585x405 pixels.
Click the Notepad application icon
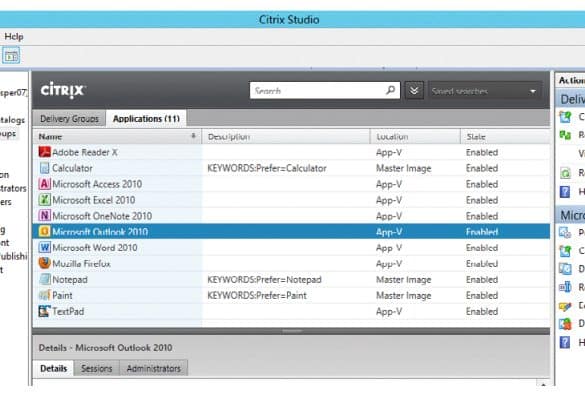pos(44,279)
